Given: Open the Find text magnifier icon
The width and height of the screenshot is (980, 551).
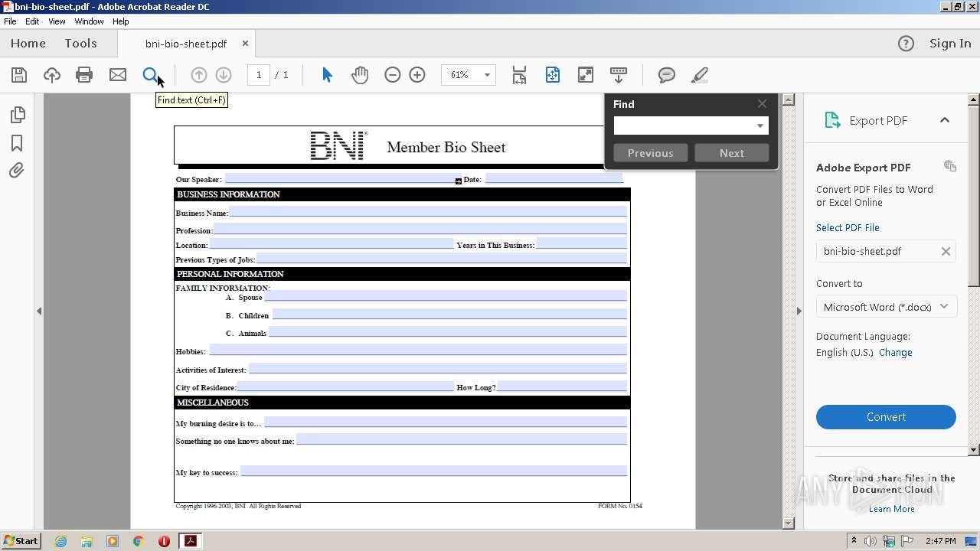Looking at the screenshot, I should coord(151,75).
